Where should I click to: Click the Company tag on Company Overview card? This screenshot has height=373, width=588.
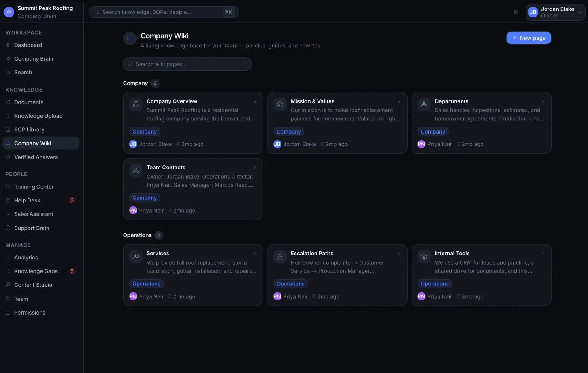[145, 132]
